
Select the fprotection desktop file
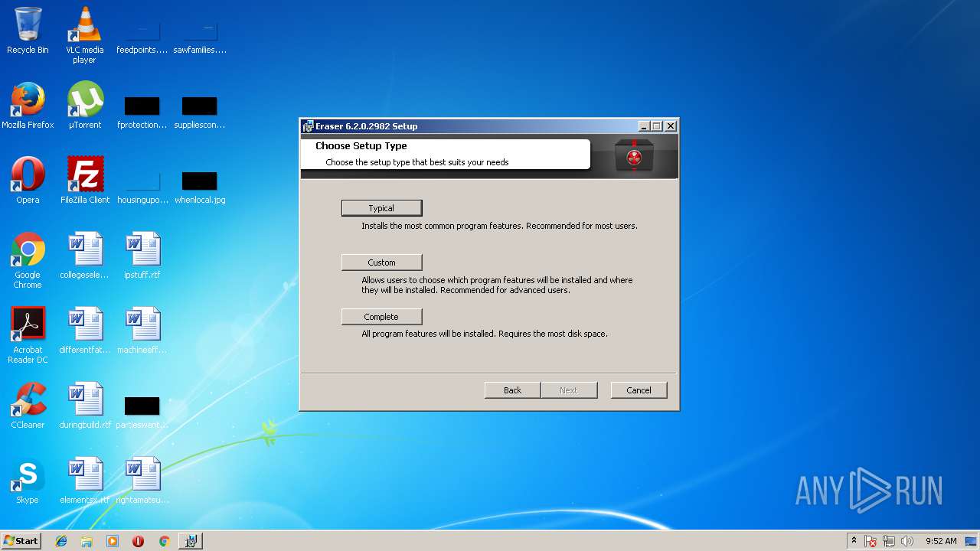click(x=142, y=112)
